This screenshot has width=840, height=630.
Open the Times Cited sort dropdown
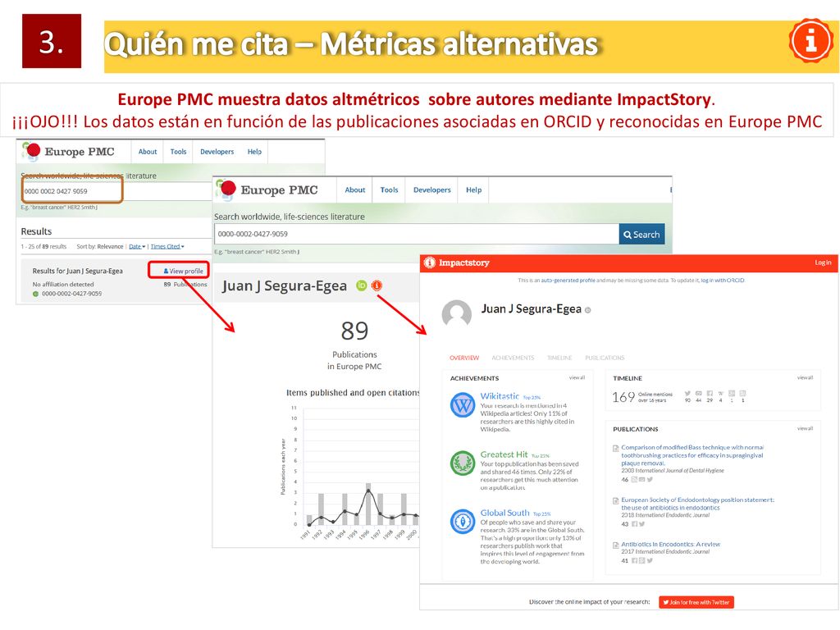coord(167,246)
